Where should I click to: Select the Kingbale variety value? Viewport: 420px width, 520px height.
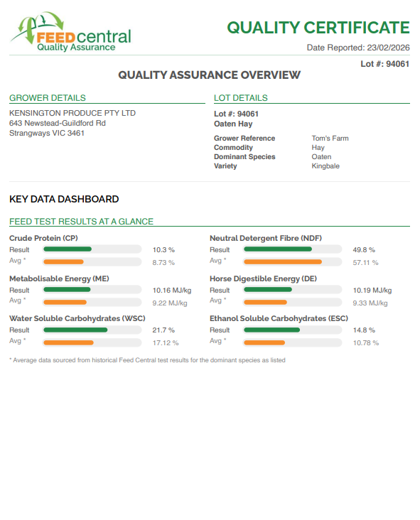tap(325, 166)
